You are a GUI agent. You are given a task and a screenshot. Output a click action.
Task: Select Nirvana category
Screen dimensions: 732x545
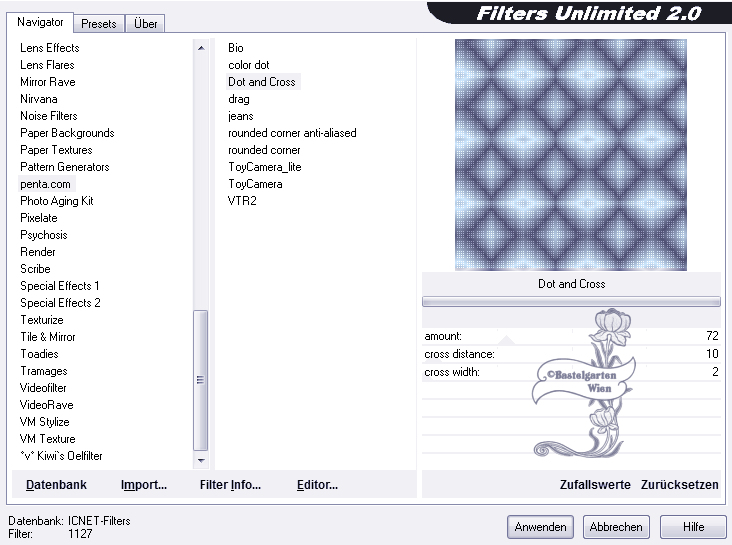tap(39, 99)
